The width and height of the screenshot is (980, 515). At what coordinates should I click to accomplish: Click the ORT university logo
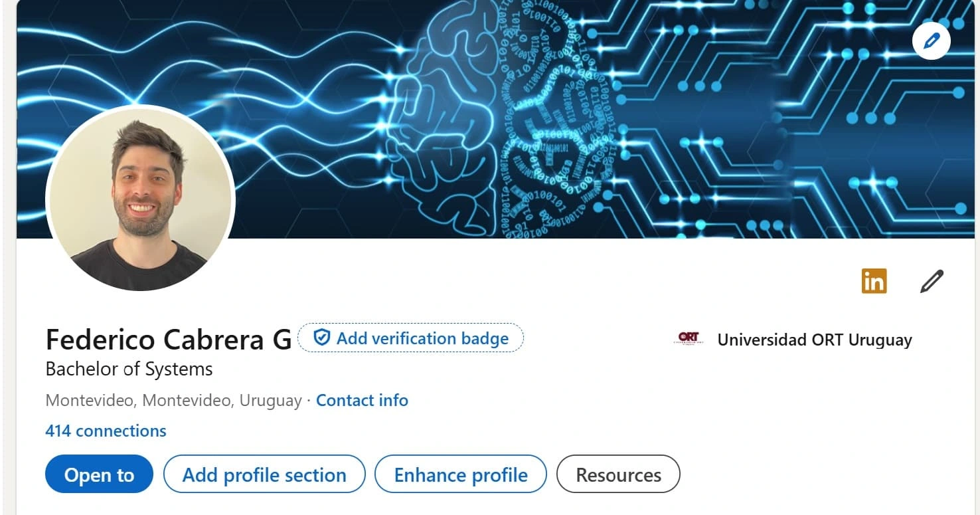coord(689,339)
